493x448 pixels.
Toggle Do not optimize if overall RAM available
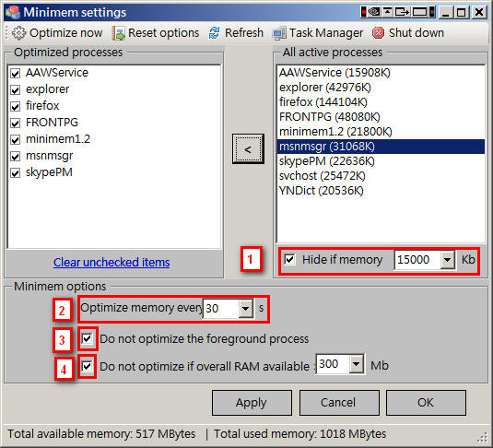click(87, 366)
